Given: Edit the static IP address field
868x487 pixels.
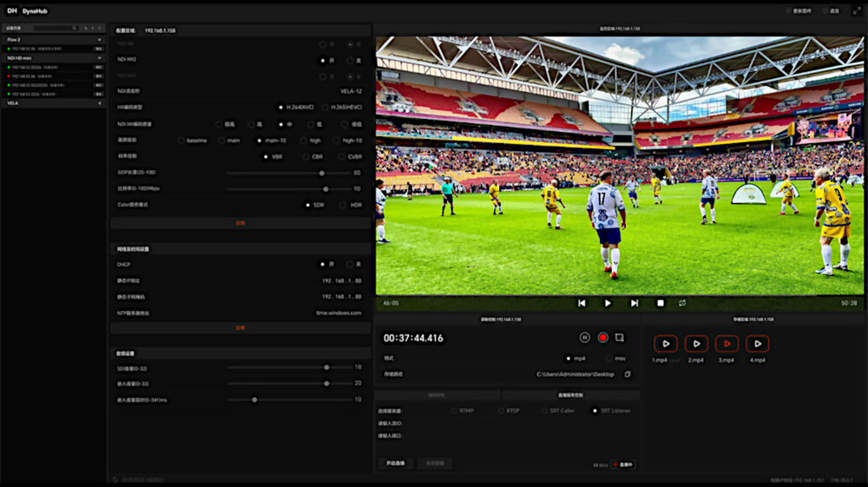Looking at the screenshot, I should (x=341, y=281).
